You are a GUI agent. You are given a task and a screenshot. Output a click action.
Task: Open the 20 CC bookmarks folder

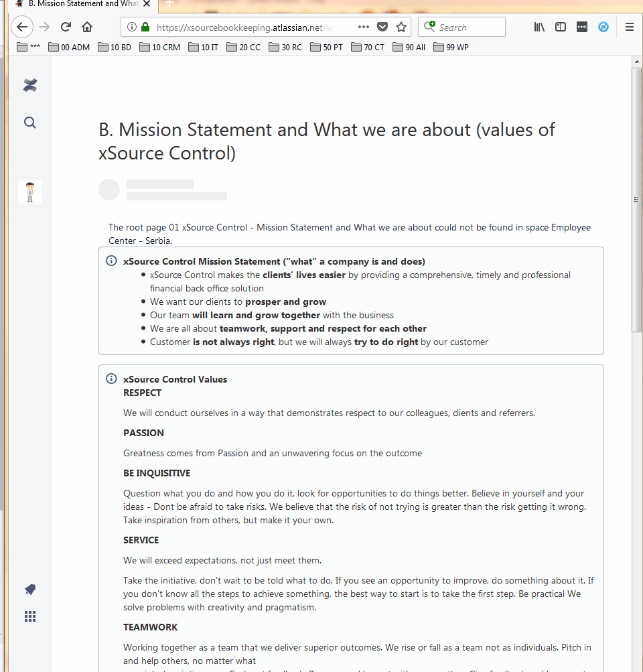pos(243,47)
